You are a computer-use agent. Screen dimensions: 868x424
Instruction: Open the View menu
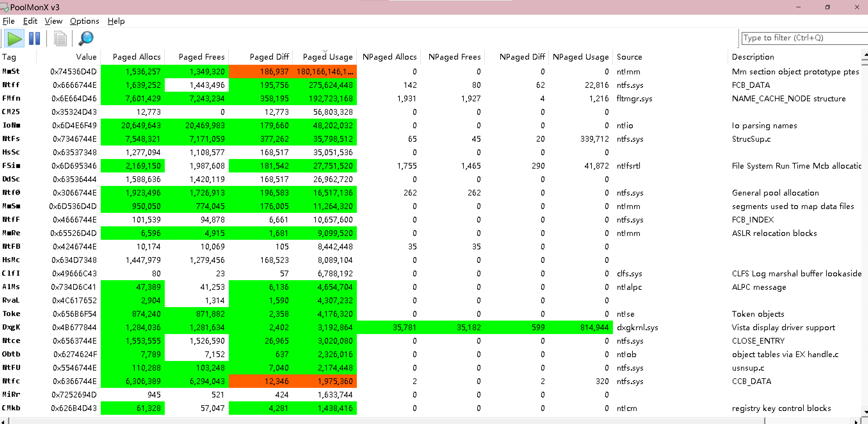[x=53, y=21]
